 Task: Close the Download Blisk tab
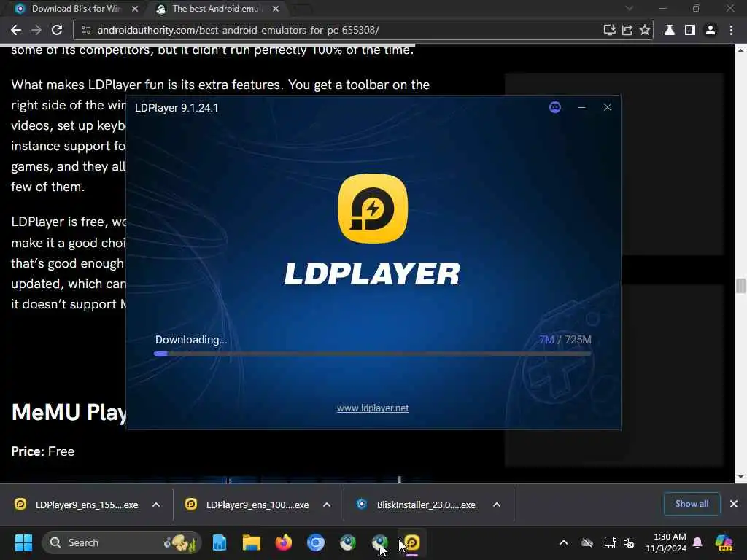[x=135, y=9]
